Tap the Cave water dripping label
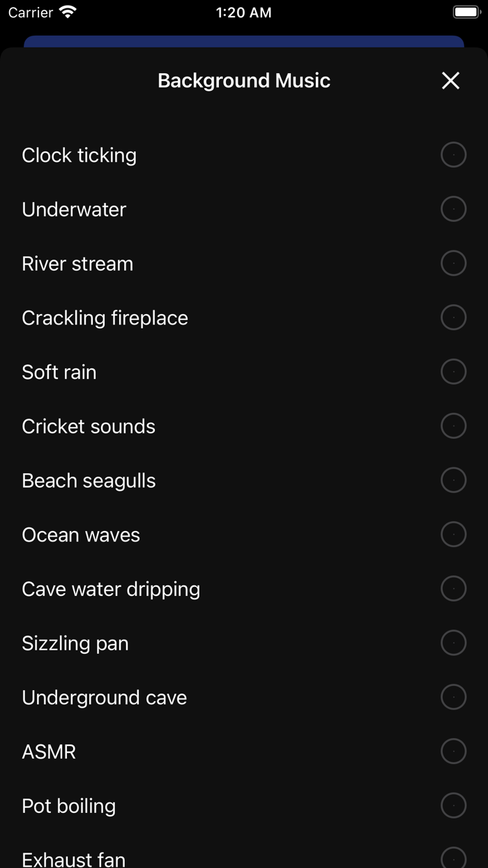This screenshot has height=868, width=488. 111,589
